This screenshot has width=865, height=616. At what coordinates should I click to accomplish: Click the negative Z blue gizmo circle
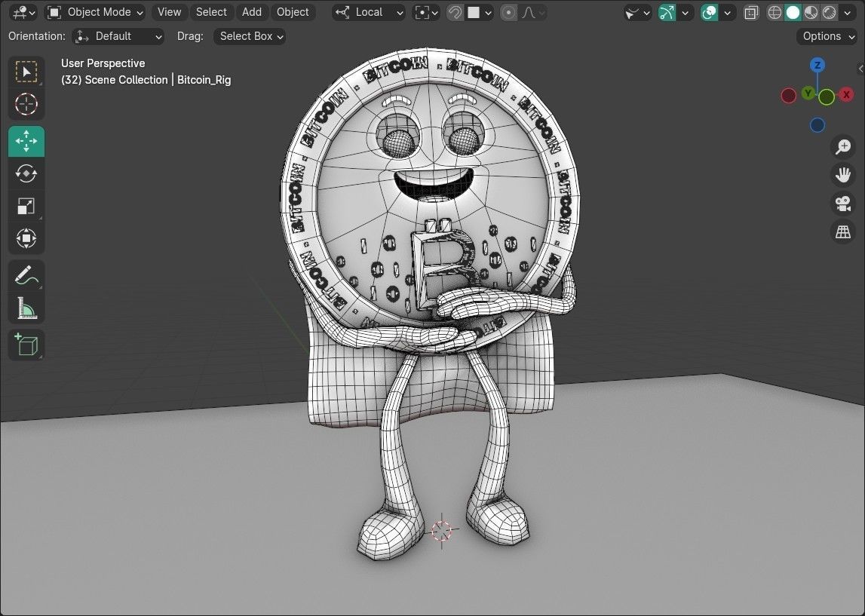(817, 125)
